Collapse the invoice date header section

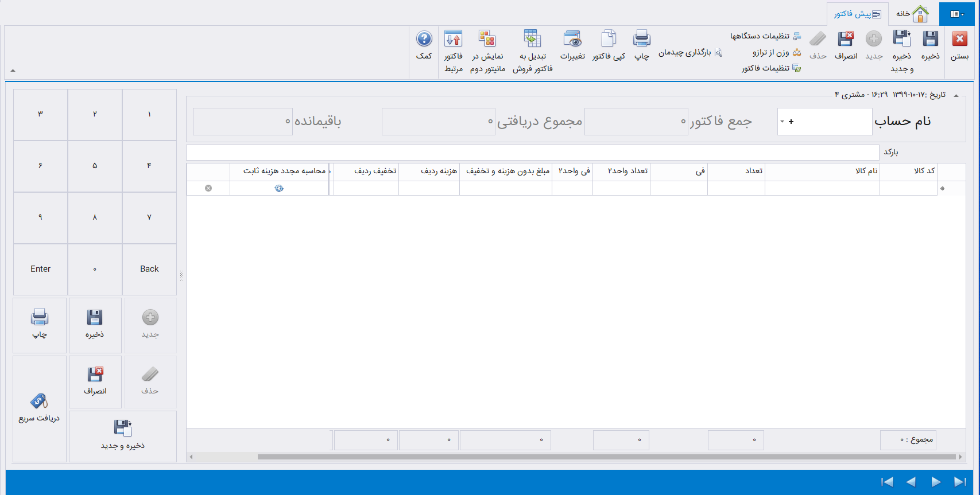pyautogui.click(x=956, y=95)
